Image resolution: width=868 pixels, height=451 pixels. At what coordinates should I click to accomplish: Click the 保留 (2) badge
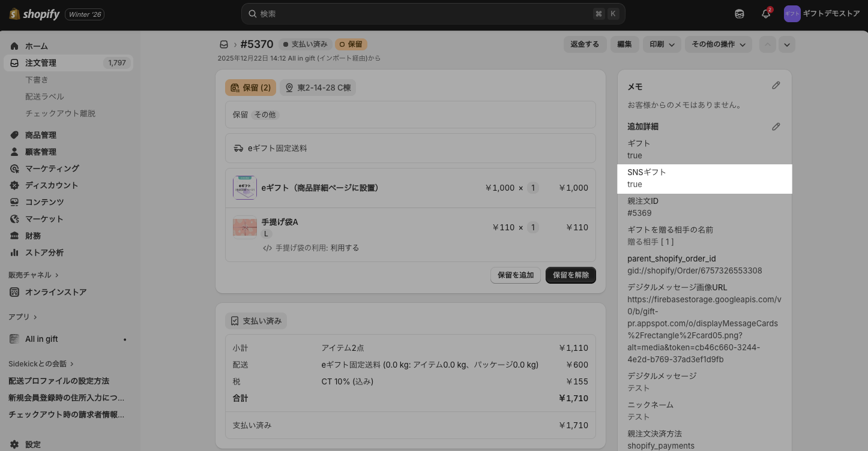click(251, 88)
